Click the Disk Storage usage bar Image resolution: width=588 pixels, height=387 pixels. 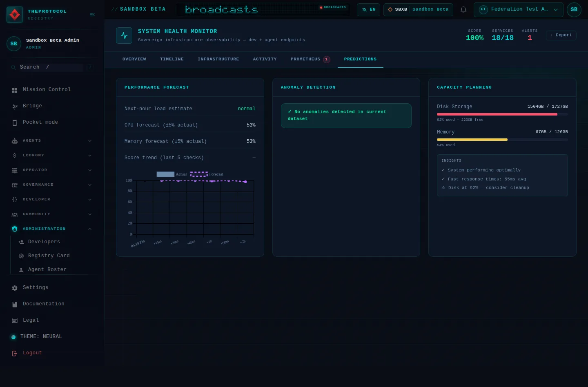click(x=502, y=114)
